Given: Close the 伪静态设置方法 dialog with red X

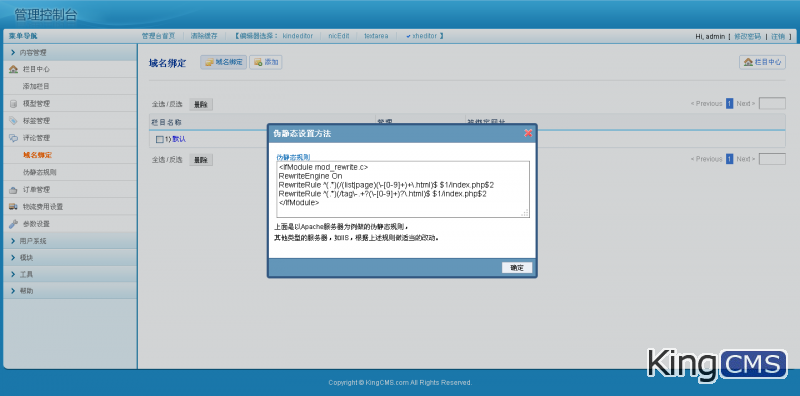Looking at the screenshot, I should pyautogui.click(x=528, y=133).
